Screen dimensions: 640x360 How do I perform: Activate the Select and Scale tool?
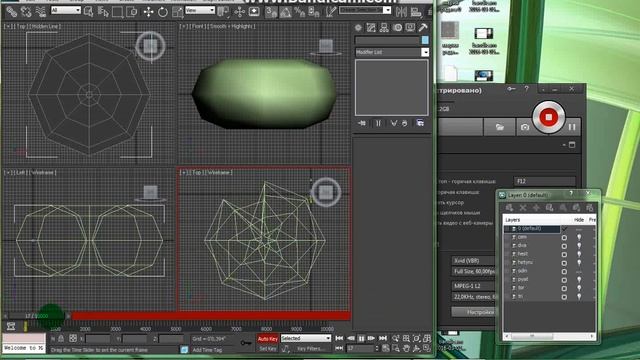(177, 12)
